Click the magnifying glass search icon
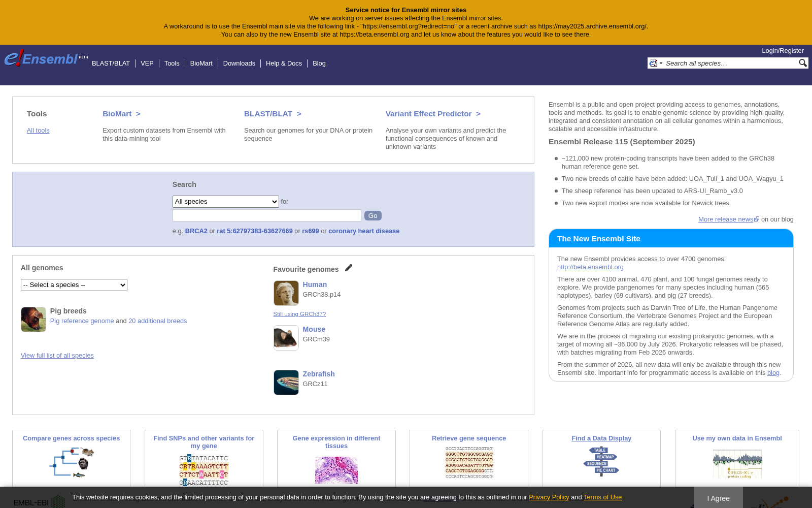Screen dimensions: 812x508 tap(802, 63)
